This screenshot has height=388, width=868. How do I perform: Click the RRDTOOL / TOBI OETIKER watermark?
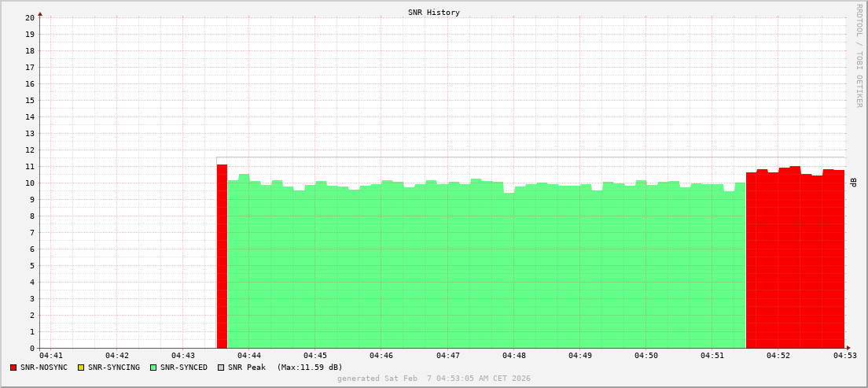pos(859,55)
